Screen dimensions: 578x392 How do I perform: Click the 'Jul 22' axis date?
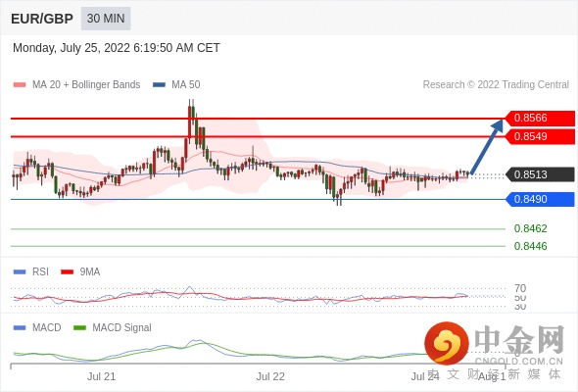click(270, 377)
